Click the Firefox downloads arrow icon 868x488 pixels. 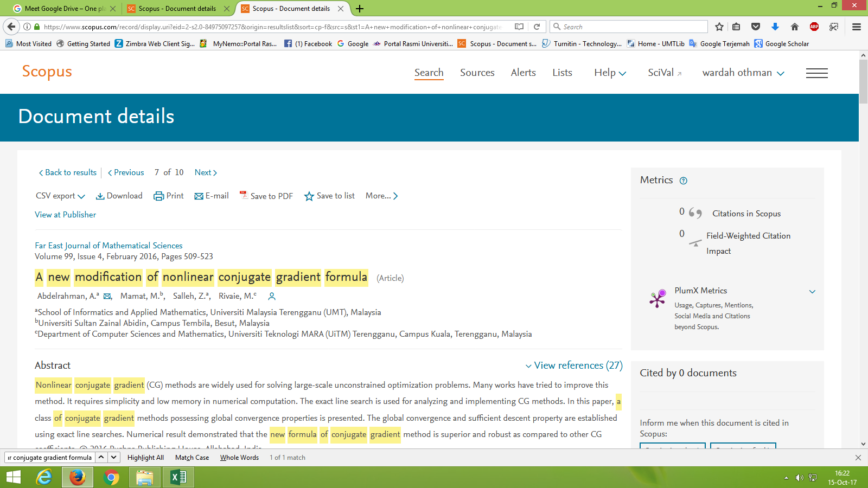pos(775,27)
